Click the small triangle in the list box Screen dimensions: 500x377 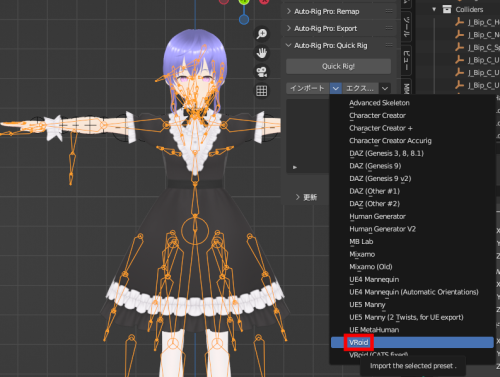[x=295, y=167]
